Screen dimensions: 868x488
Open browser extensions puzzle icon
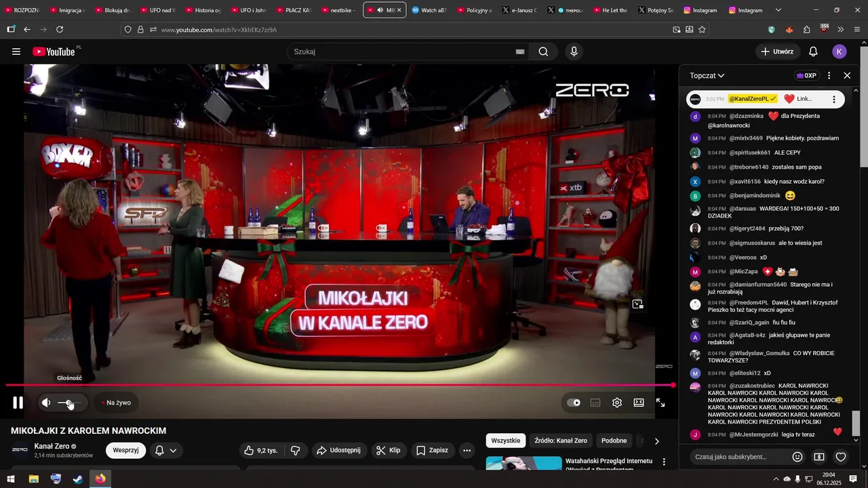[806, 30]
